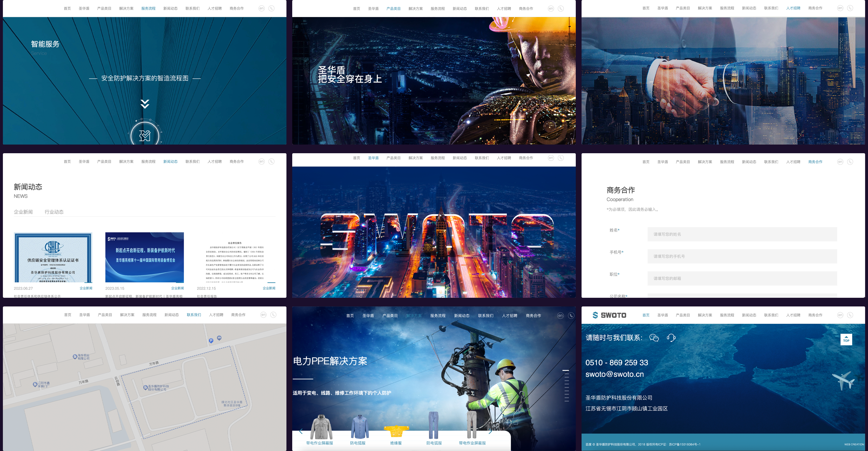
Task: Click the phone icon in the SWOTO logo header
Action: click(x=850, y=315)
